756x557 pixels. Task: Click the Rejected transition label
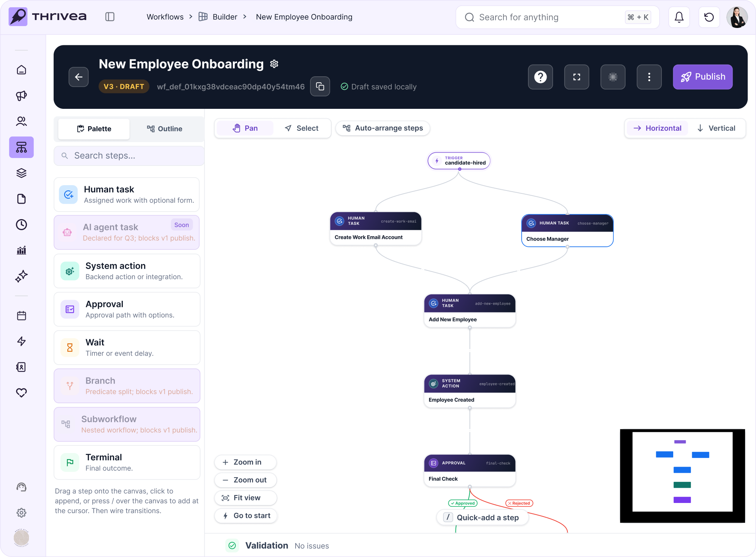tap(519, 503)
